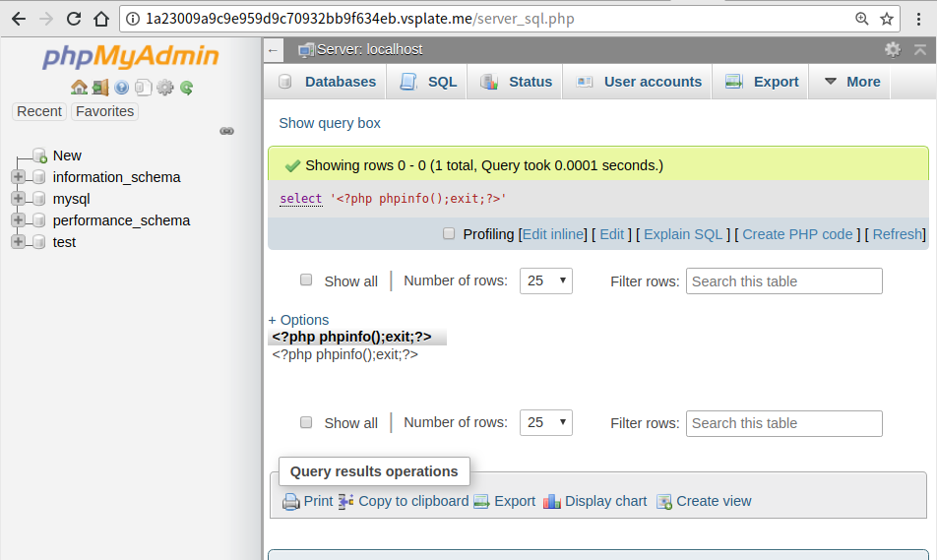Screen dimensions: 937x560
Task: Open the More menu dropdown
Action: pos(852,82)
